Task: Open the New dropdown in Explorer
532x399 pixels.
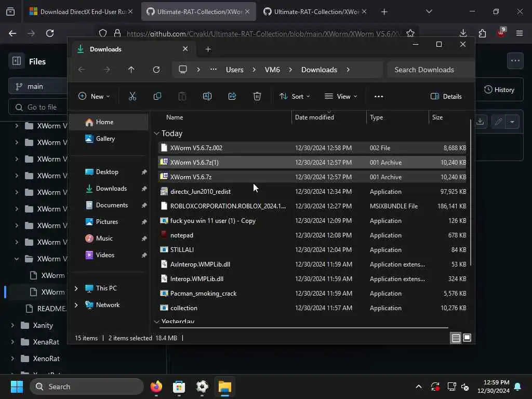Action: click(94, 96)
